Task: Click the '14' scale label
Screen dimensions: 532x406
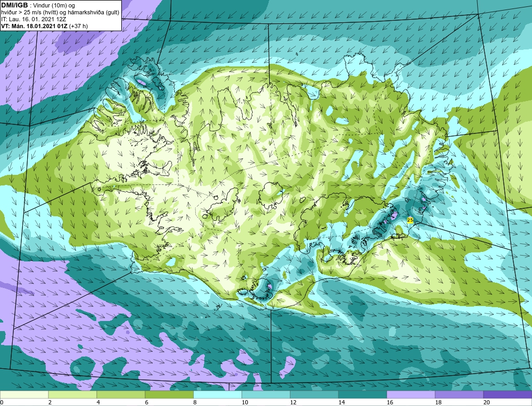Action: [x=341, y=402]
